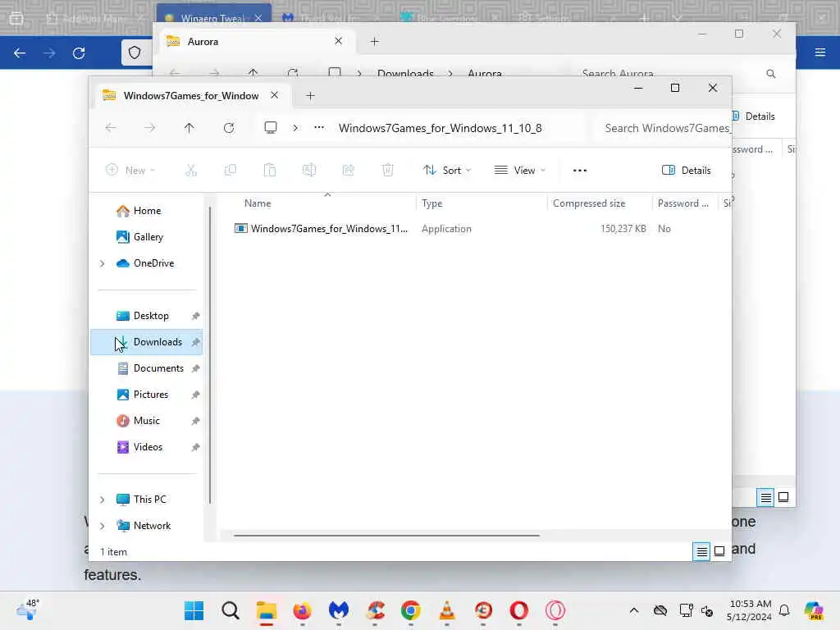Expand the Network tree node
Screen dimensions: 840x630
point(102,526)
